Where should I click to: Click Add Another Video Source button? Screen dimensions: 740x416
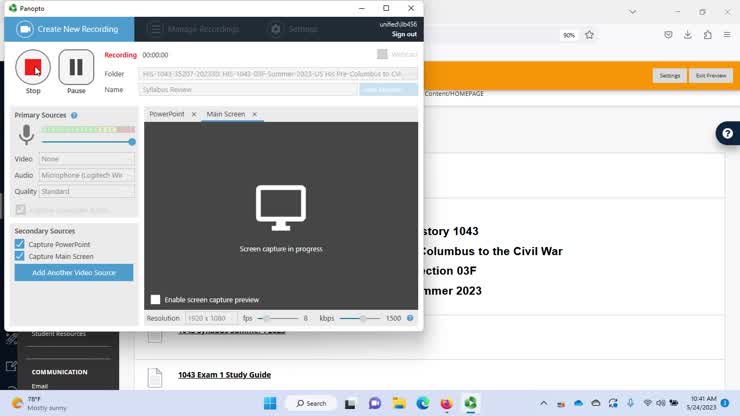74,273
